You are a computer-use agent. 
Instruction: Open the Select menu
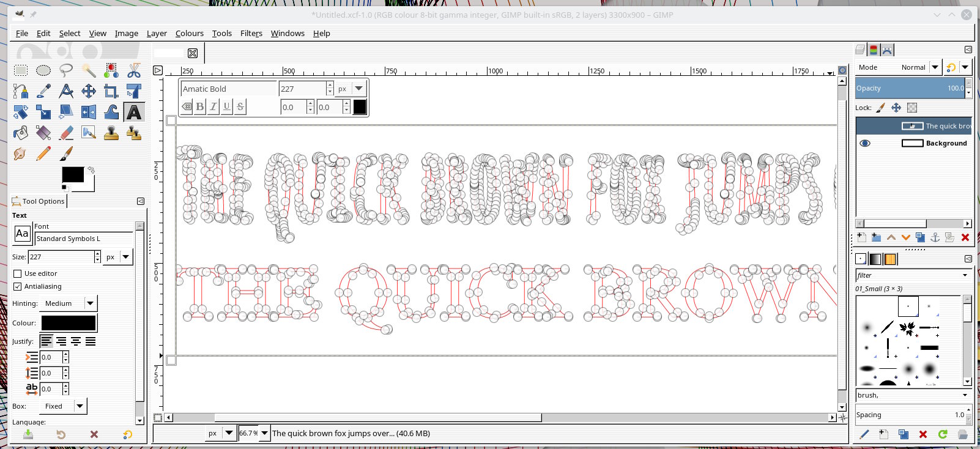pyautogui.click(x=70, y=33)
